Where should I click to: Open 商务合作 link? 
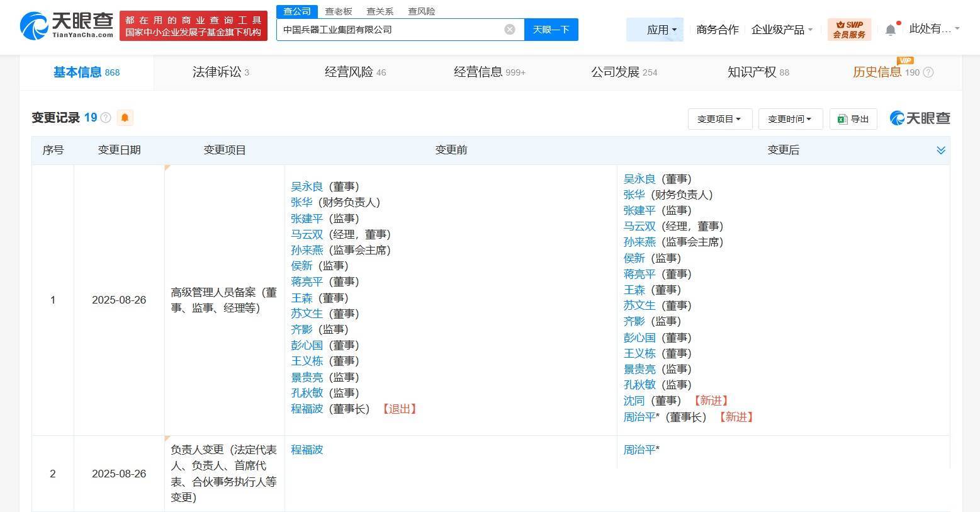(718, 30)
